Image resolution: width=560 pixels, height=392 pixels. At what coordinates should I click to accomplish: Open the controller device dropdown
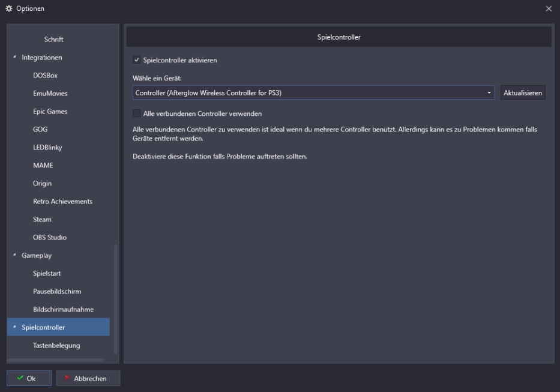489,93
